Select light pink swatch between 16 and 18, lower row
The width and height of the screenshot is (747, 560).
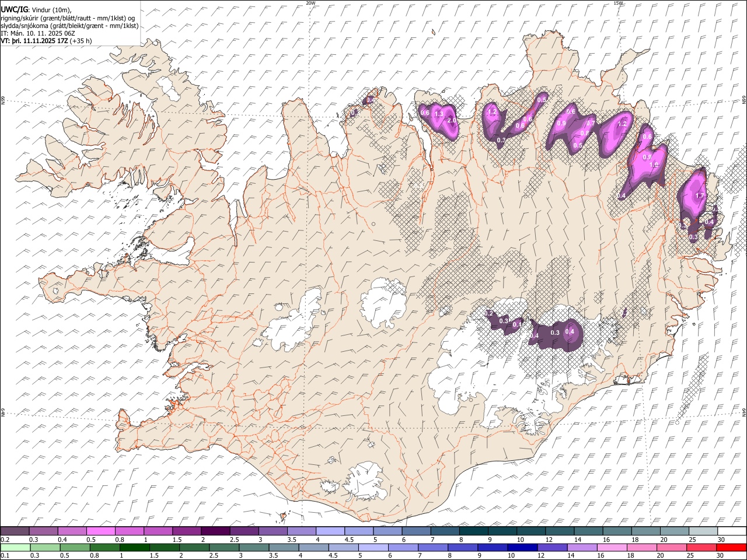[x=612, y=548]
